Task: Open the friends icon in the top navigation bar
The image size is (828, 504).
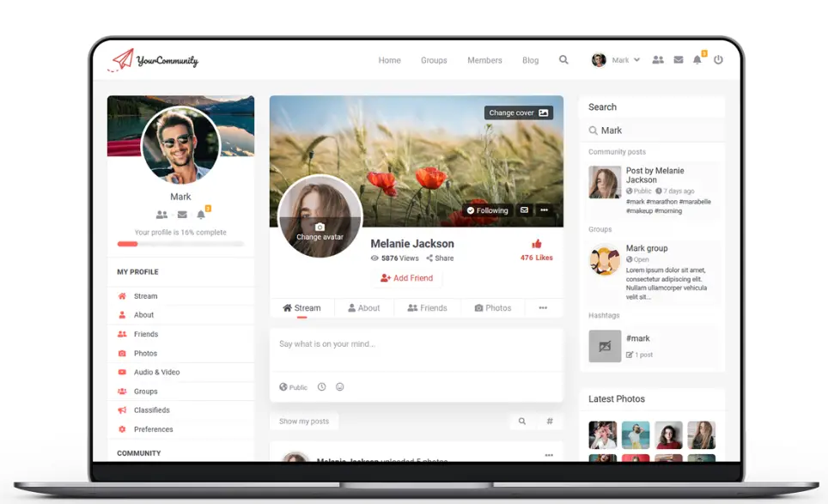Action: [x=658, y=60]
